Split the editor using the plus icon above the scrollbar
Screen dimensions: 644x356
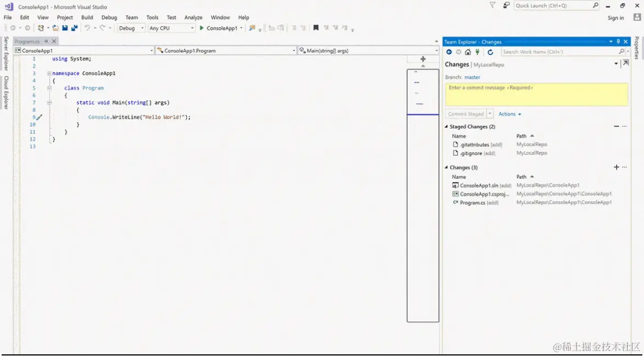pyautogui.click(x=423, y=59)
